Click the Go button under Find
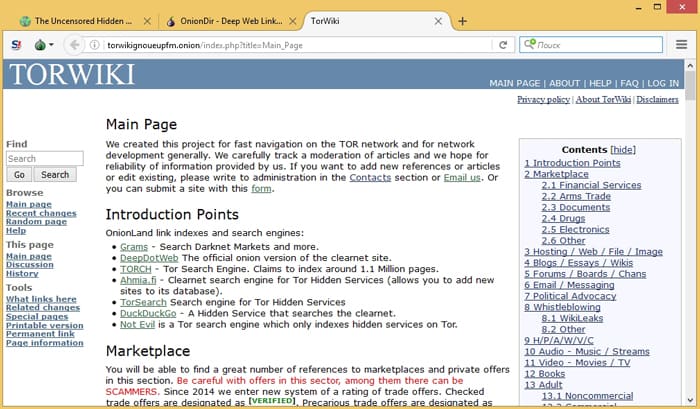Viewport: 700px width, 409px height. pos(20,174)
